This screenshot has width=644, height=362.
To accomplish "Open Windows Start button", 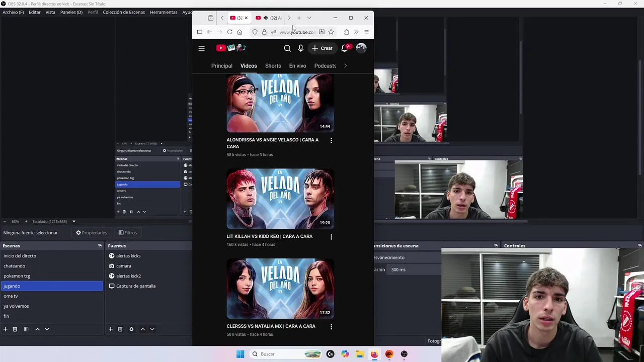I will (240, 354).
